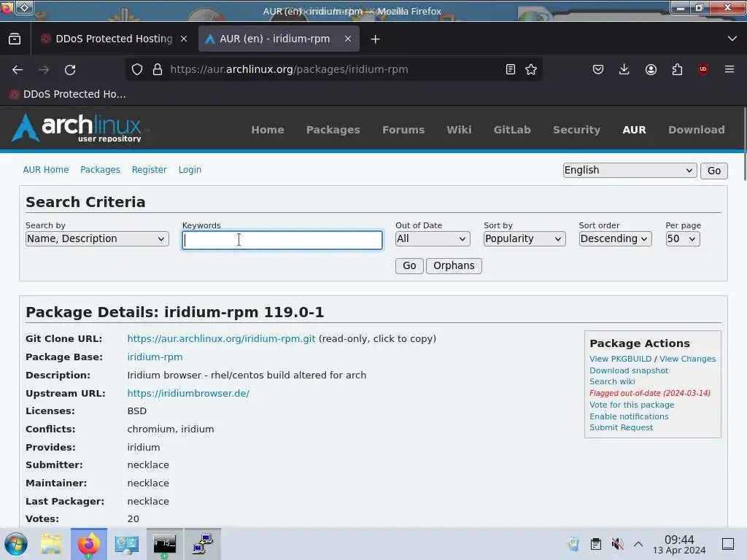Open the English language dropdown
The width and height of the screenshot is (747, 560).
(x=630, y=170)
